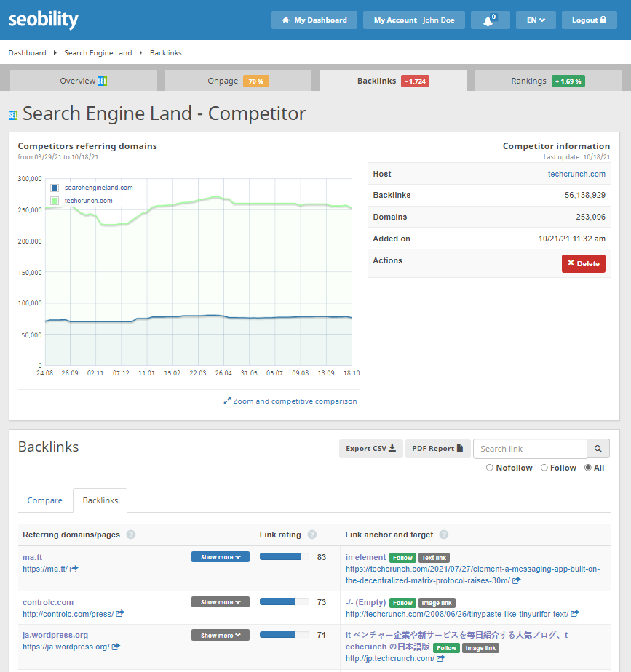Open external icon after jp.techcrunch.com URL

tap(440, 658)
